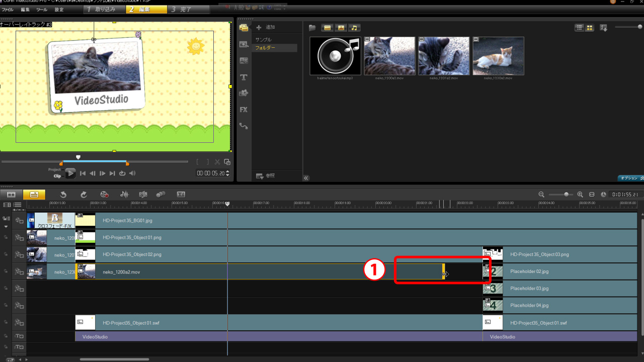Open the Title (T) library category
644x362 pixels.
click(244, 77)
